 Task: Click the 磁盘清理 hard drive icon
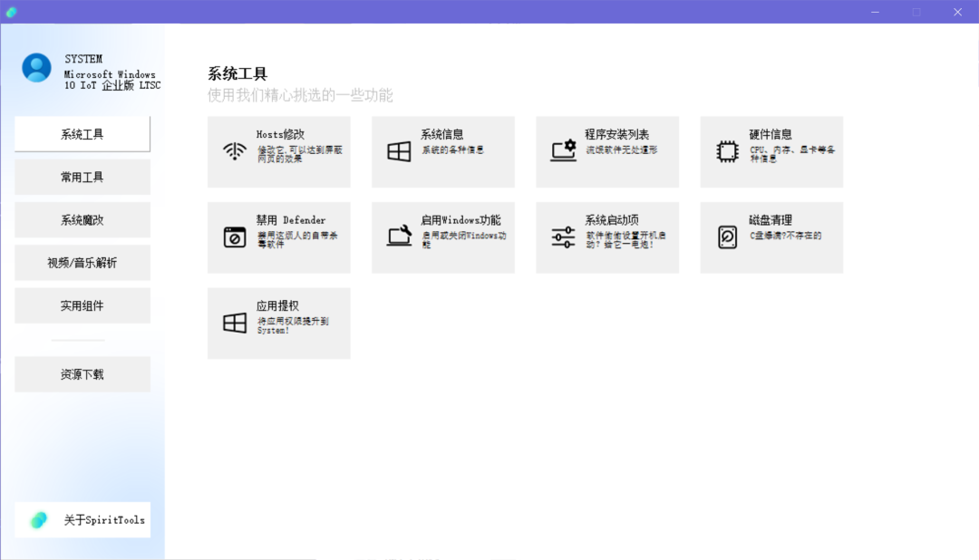pyautogui.click(x=727, y=237)
